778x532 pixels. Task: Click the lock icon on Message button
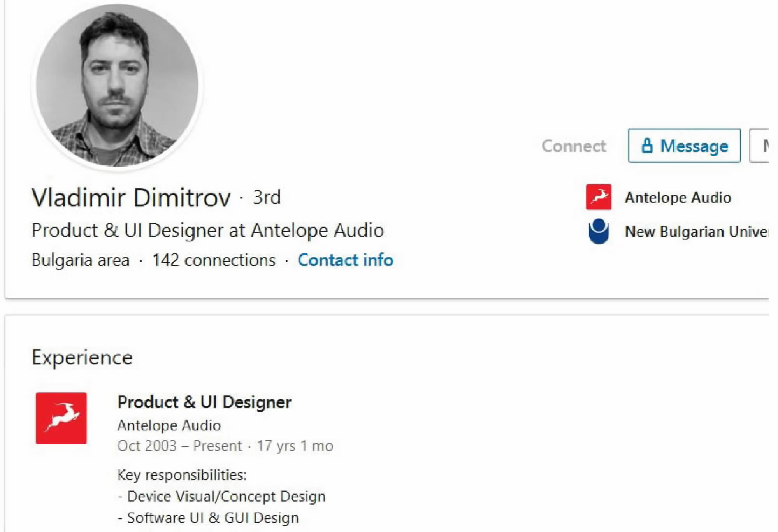[x=646, y=146]
